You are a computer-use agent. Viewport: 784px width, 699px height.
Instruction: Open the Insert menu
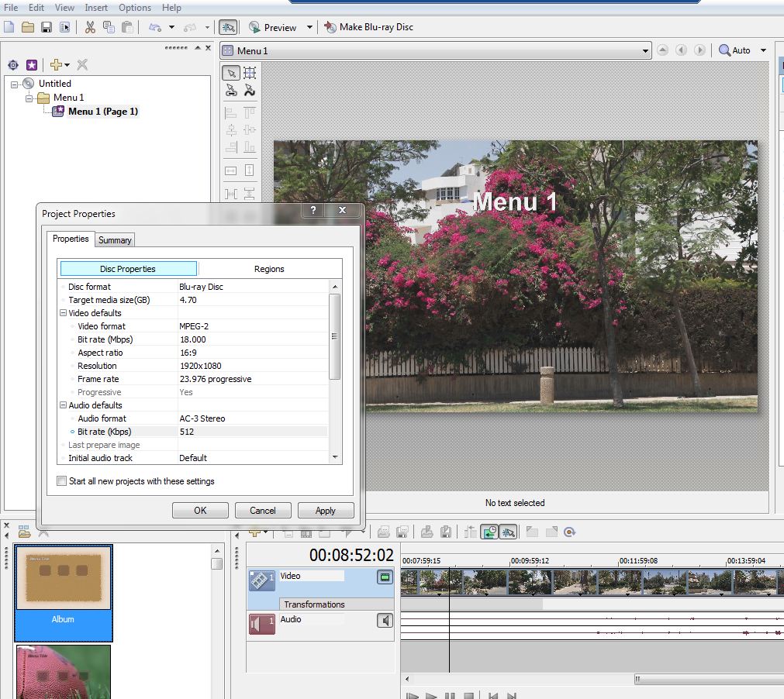tap(96, 8)
